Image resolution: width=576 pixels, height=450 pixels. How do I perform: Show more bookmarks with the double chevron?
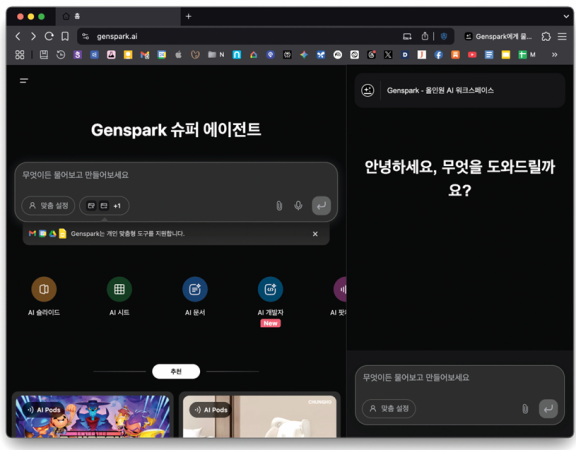pyautogui.click(x=555, y=55)
